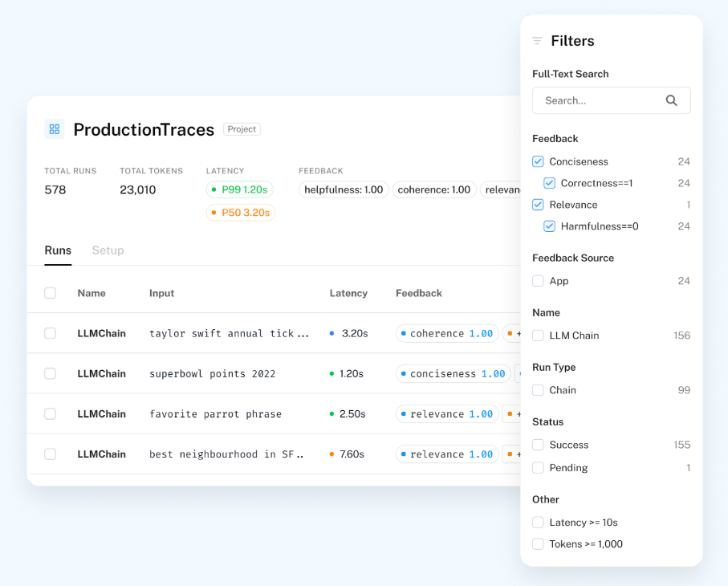Click the ProductionTraces project grid icon
Viewport: 728px width, 586px height.
coord(55,129)
